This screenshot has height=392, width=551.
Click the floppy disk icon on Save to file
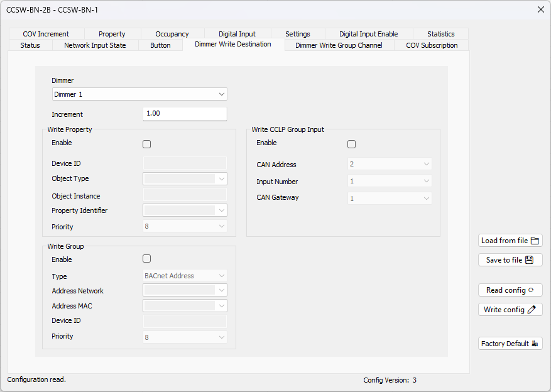pyautogui.click(x=529, y=260)
